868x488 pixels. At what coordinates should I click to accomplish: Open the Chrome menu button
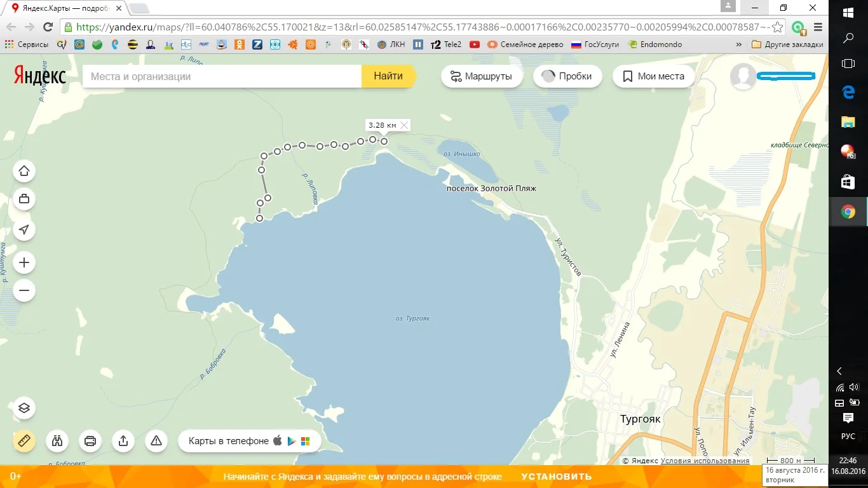coord(818,27)
